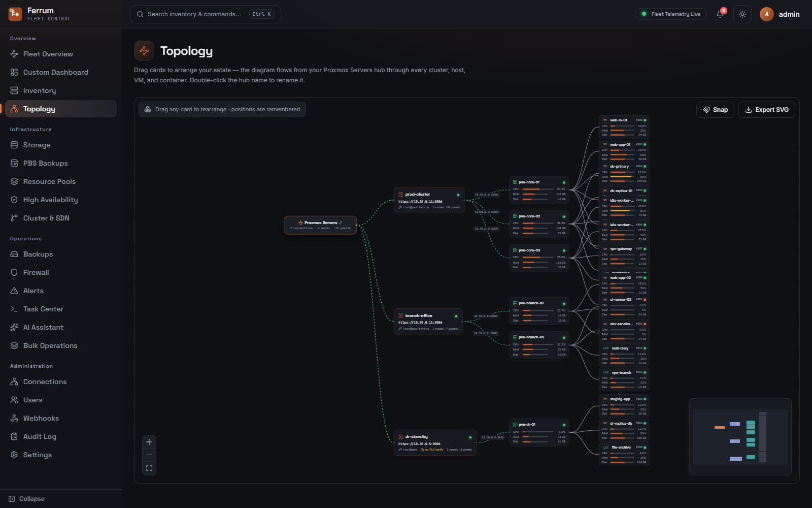Click the pve-core-03 CPU usage bar

tap(538, 258)
